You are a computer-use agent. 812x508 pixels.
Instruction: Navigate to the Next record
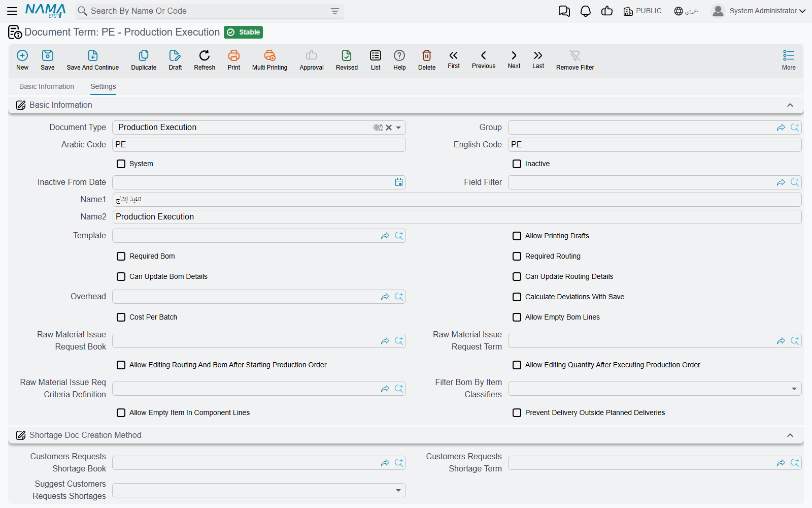click(x=514, y=59)
